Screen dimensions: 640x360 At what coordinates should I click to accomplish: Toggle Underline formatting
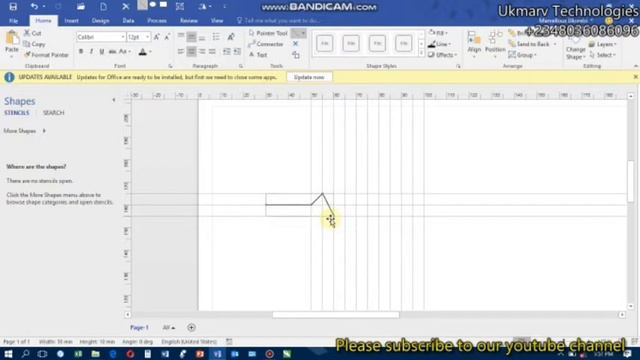tap(101, 51)
